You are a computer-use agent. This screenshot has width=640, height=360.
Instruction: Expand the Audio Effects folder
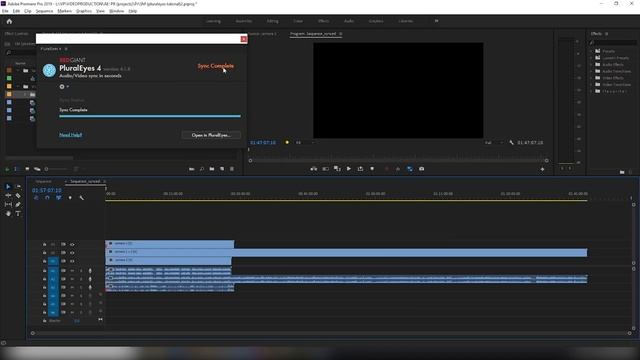click(591, 64)
